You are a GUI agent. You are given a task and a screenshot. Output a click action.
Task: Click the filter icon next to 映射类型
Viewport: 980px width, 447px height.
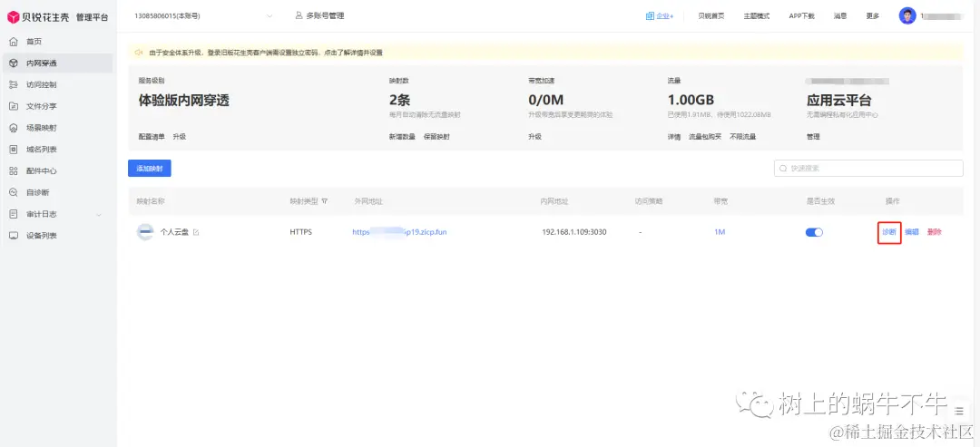coord(324,201)
